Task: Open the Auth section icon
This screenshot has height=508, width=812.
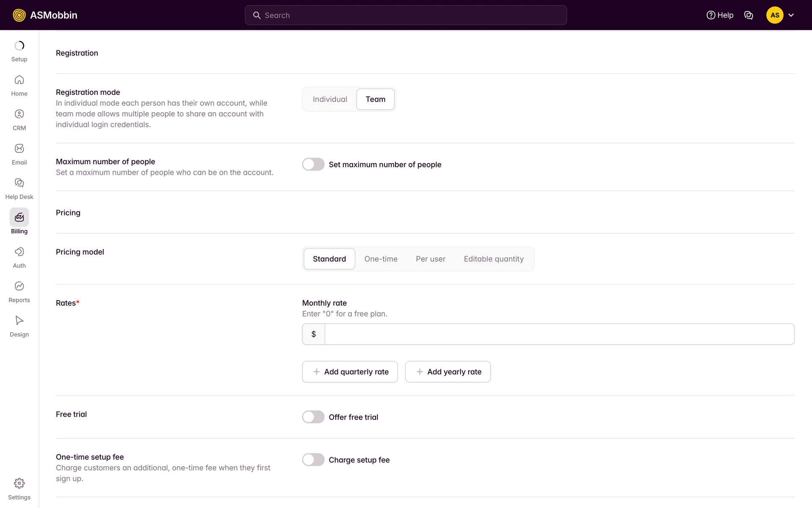Action: (19, 252)
